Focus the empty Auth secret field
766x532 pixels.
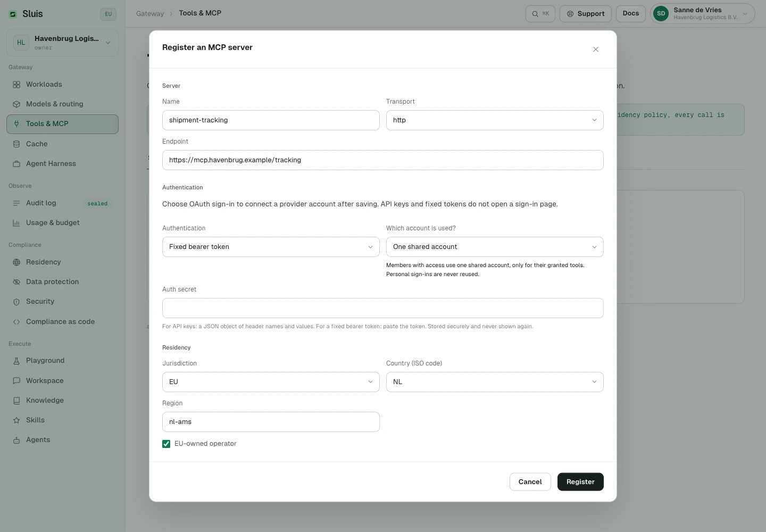pyautogui.click(x=383, y=308)
